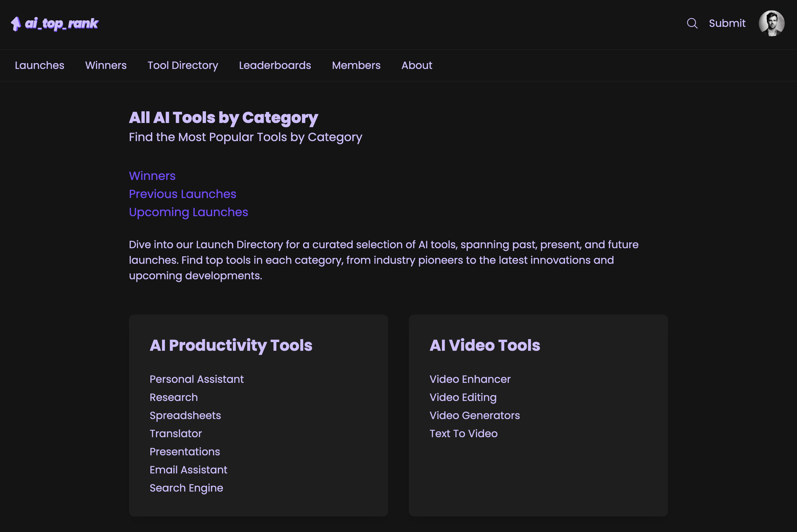Open Upcoming Launches link
This screenshot has height=532, width=797.
coord(189,212)
